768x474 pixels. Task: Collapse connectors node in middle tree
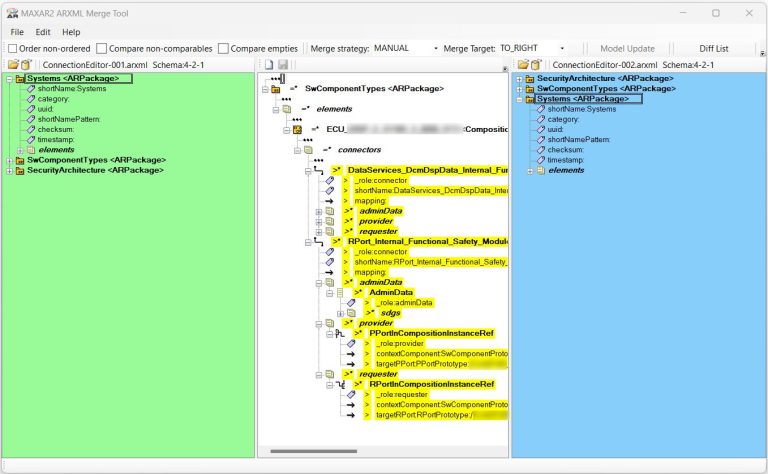[x=297, y=150]
